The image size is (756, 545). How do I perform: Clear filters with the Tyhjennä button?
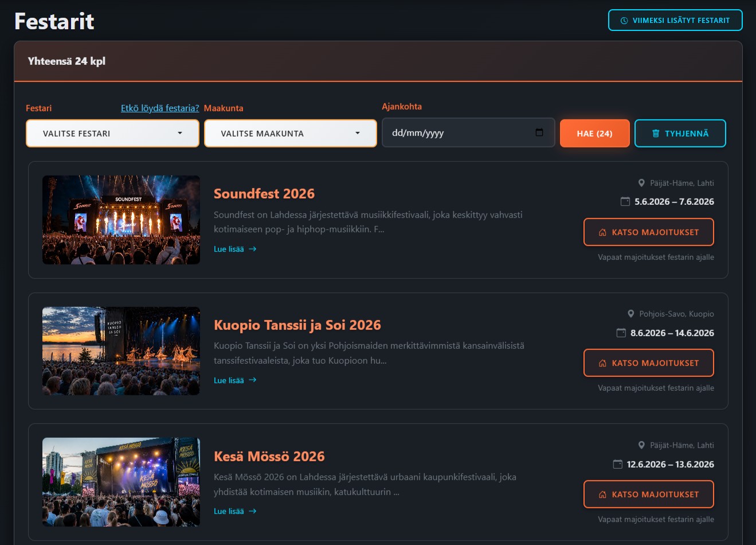(680, 133)
